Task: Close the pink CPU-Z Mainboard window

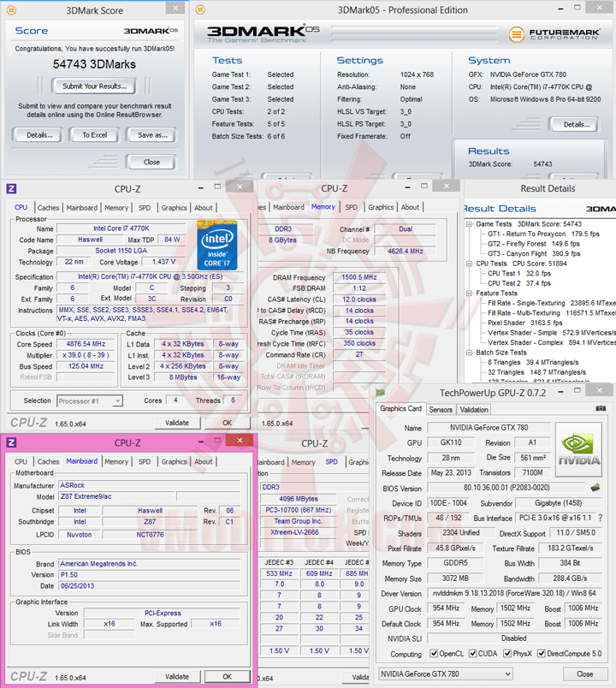Action: [240, 441]
